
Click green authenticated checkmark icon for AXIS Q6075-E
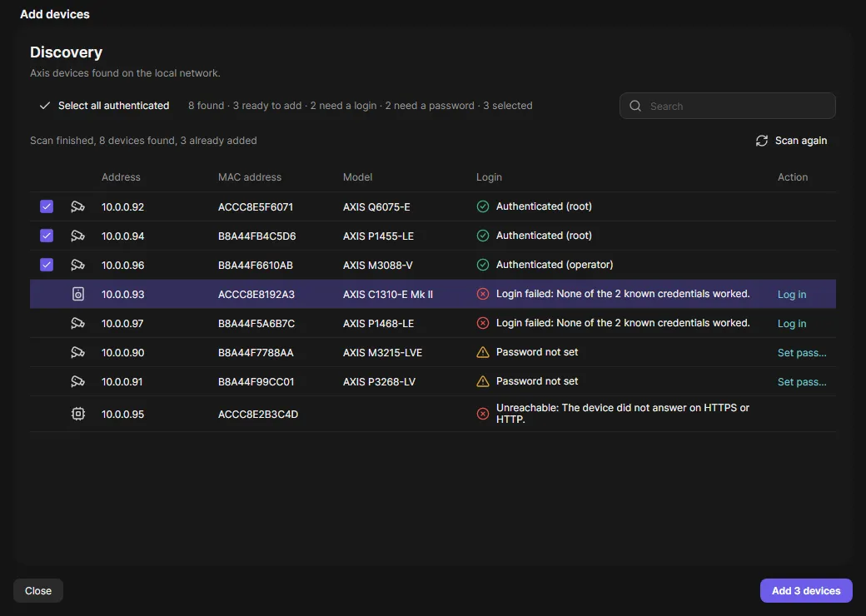(483, 206)
